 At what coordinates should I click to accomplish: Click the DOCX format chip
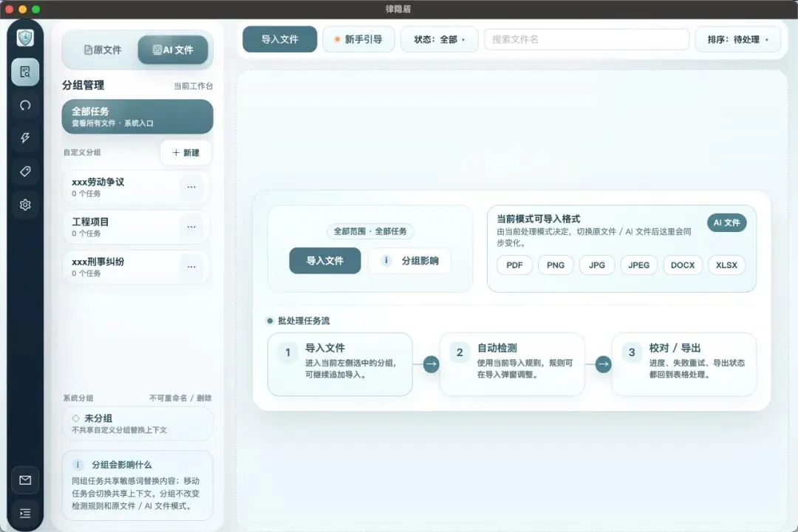[x=683, y=265]
